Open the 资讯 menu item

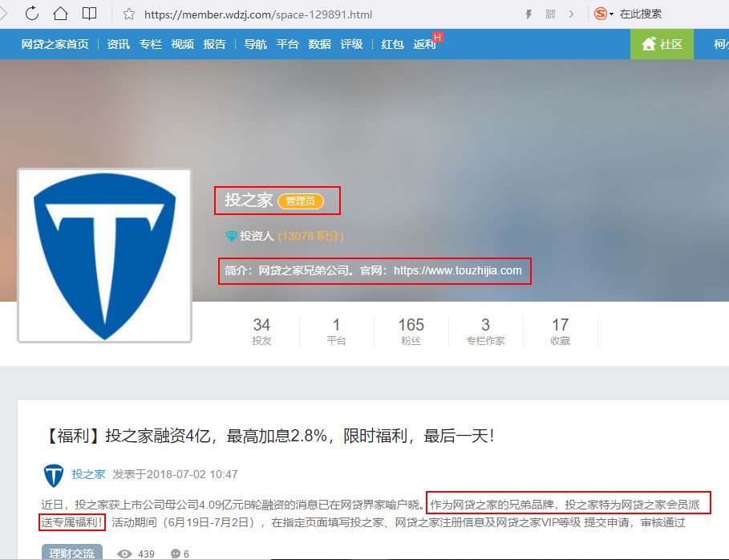pyautogui.click(x=118, y=44)
